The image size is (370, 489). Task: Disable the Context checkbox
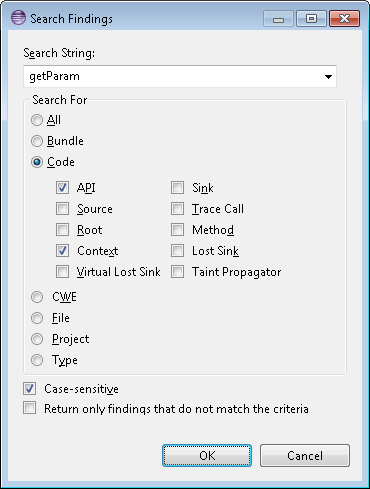click(x=62, y=251)
